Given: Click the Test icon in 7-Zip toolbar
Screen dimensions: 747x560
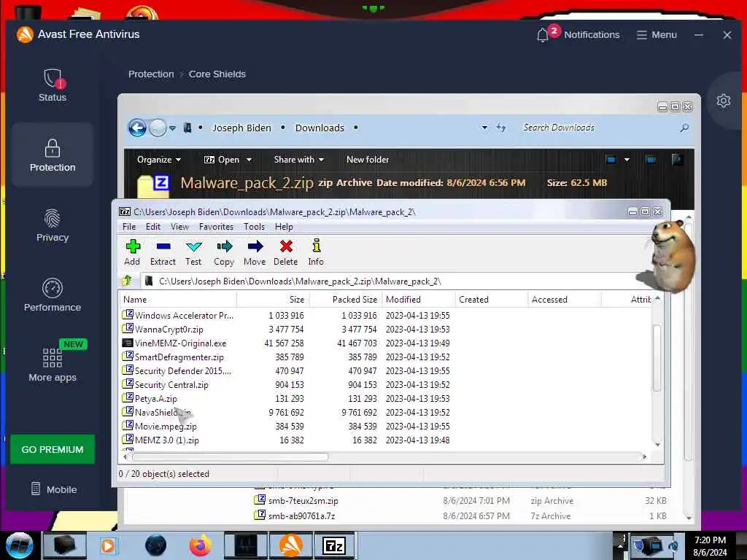Looking at the screenshot, I should 193,246.
